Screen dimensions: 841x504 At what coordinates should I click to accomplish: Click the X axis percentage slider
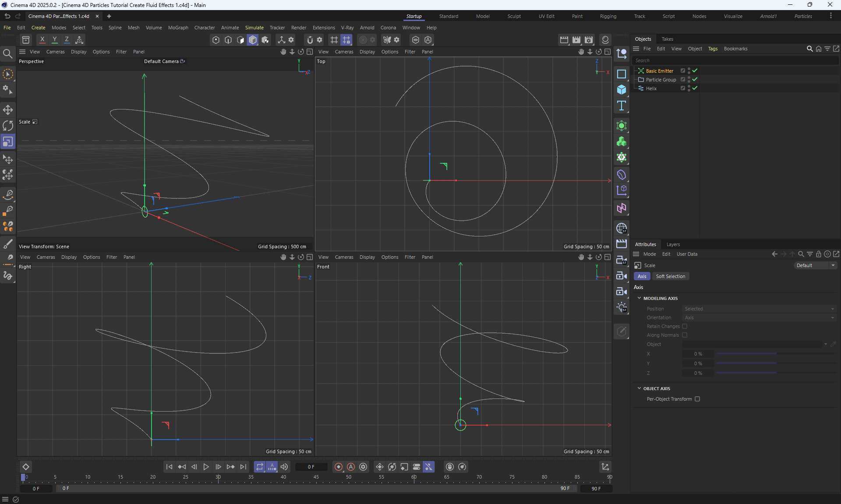pos(775,354)
